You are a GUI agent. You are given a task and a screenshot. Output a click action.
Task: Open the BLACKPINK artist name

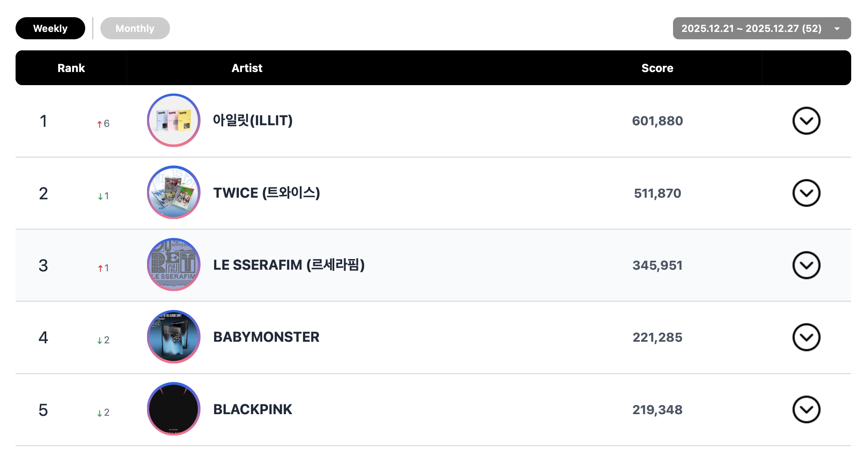[253, 409]
